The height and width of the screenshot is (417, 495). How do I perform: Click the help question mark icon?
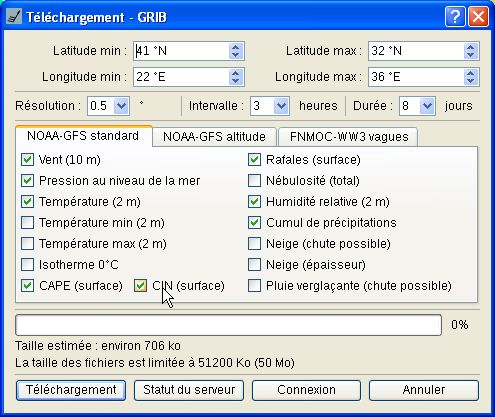pos(455,16)
